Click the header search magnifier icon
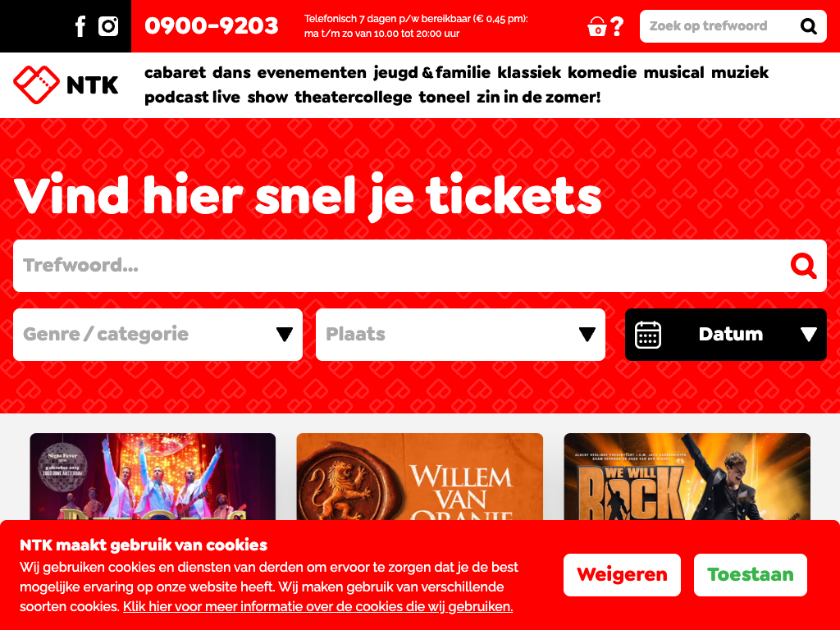This screenshot has height=630, width=840. [x=808, y=26]
